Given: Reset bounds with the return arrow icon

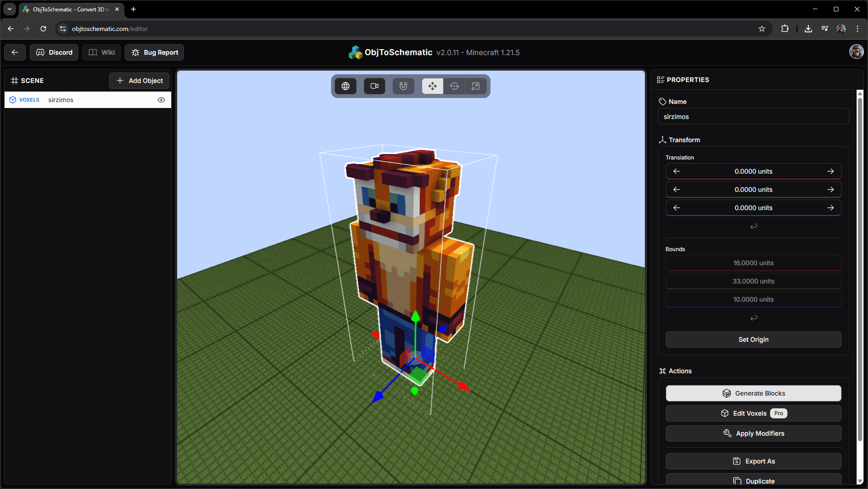Looking at the screenshot, I should tap(754, 318).
